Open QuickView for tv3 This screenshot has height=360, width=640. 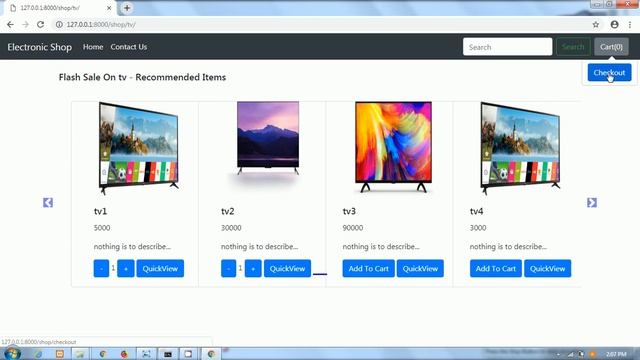coord(420,269)
